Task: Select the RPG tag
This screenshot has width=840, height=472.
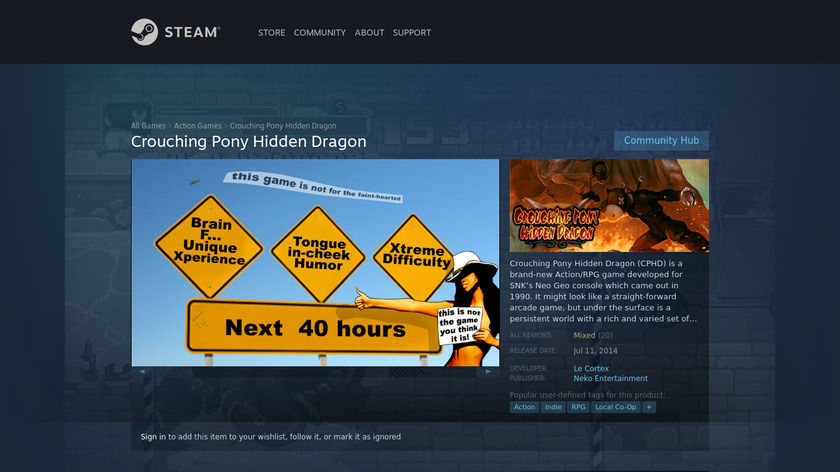Action: 578,407
